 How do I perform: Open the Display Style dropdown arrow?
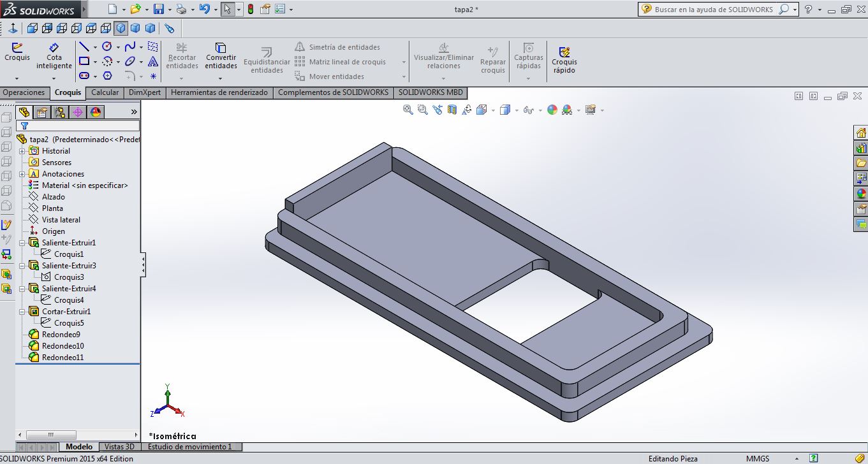pos(515,110)
